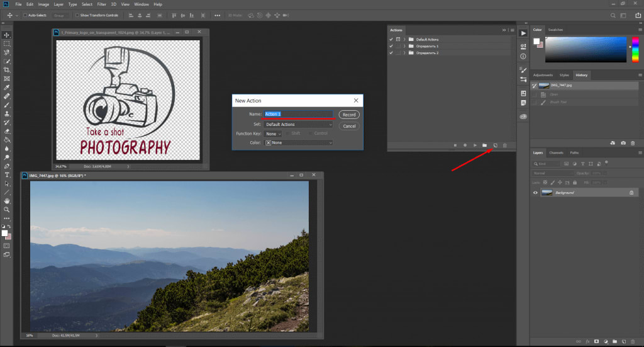Toggle the checkmark for Default Actions set
This screenshot has height=347, width=644.
click(x=391, y=40)
